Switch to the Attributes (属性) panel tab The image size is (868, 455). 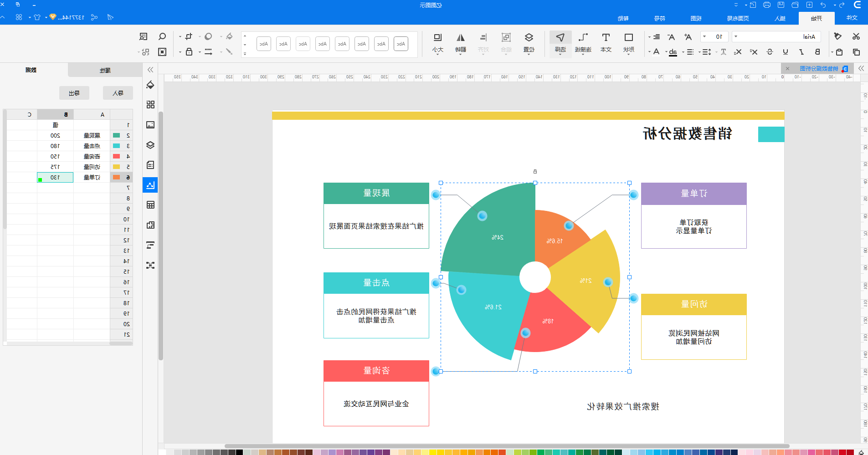pyautogui.click(x=105, y=70)
